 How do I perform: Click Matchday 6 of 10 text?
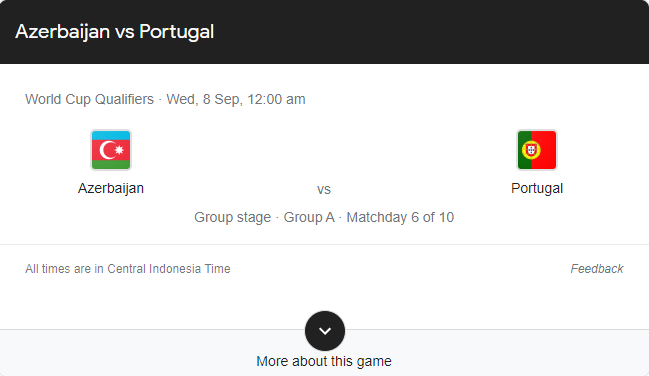click(x=400, y=217)
